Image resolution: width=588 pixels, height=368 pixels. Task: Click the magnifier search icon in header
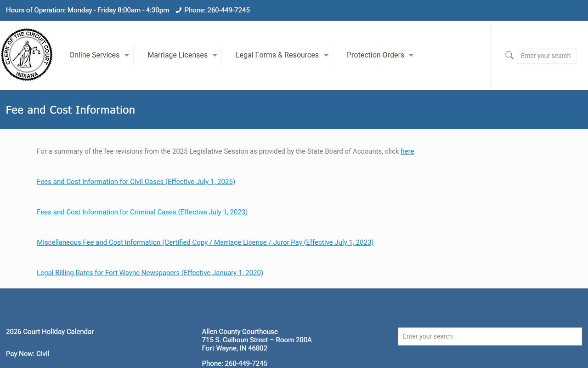[509, 55]
